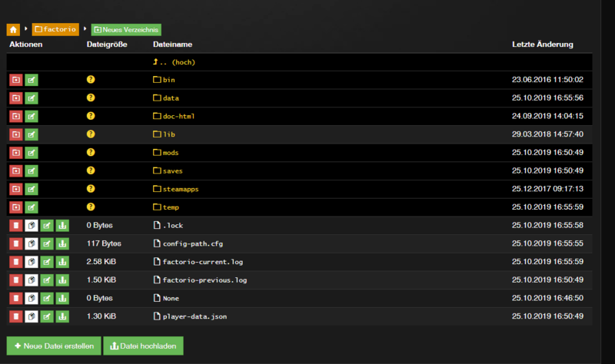Delete the player-data.json file

click(x=15, y=316)
